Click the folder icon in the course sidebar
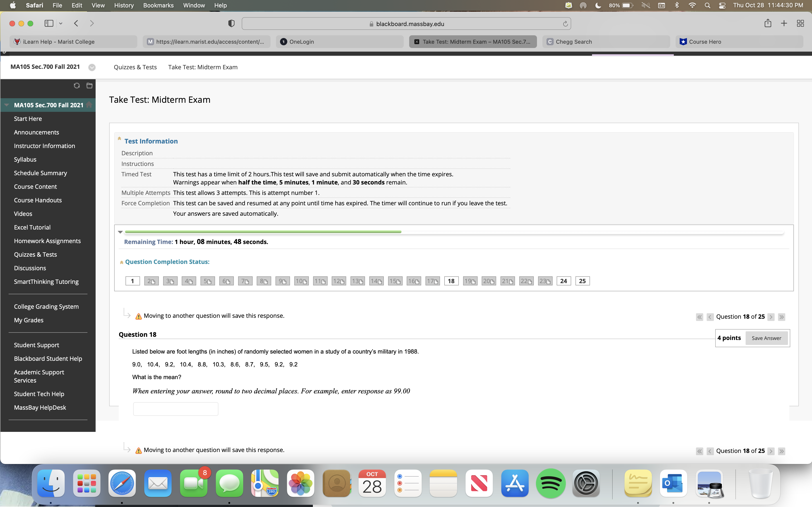The width and height of the screenshot is (812, 507). click(x=89, y=86)
